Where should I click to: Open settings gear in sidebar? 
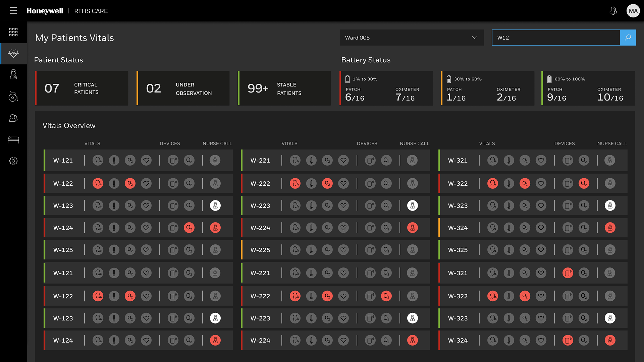13,161
